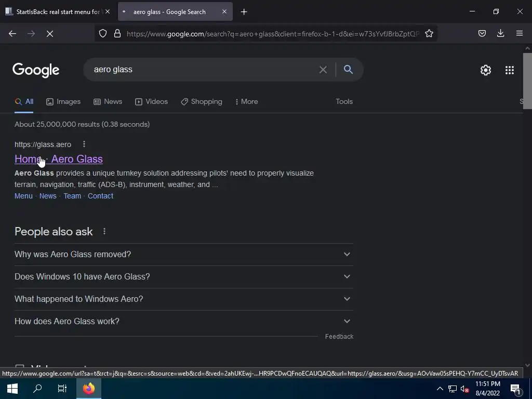The image size is (532, 399).
Task: Click the https://glass.aero result URL text
Action: pos(43,144)
